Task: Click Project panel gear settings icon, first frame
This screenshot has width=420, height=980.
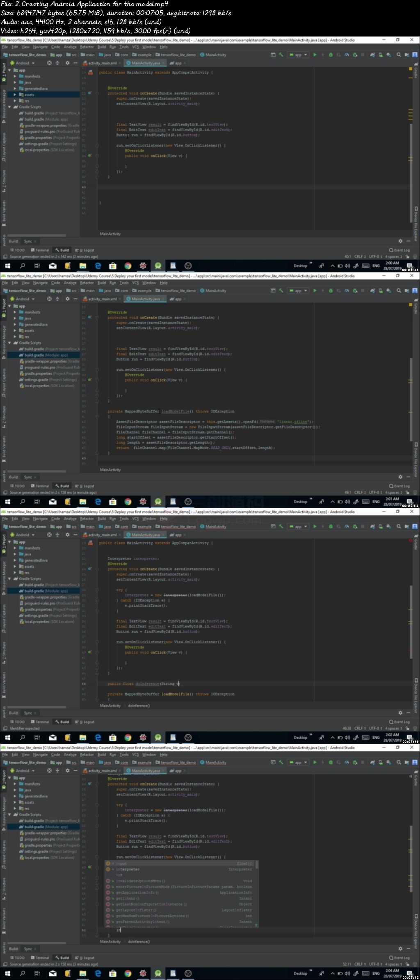Action: (x=67, y=63)
